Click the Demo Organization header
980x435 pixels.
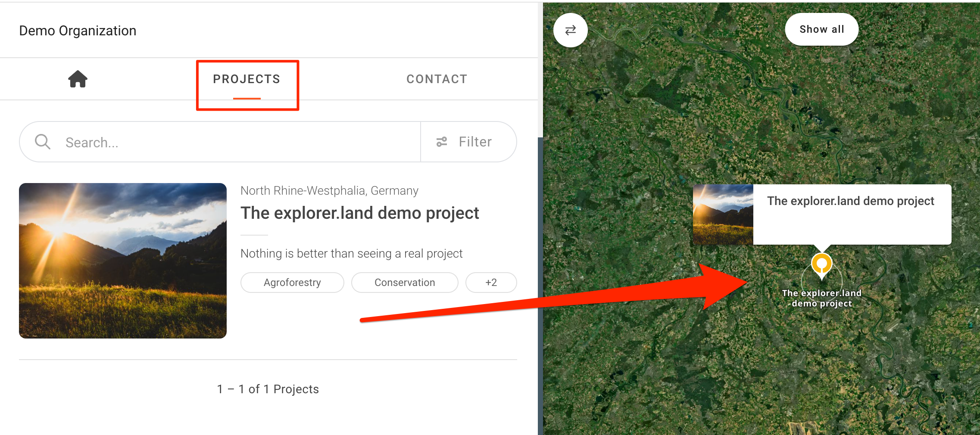click(x=78, y=31)
